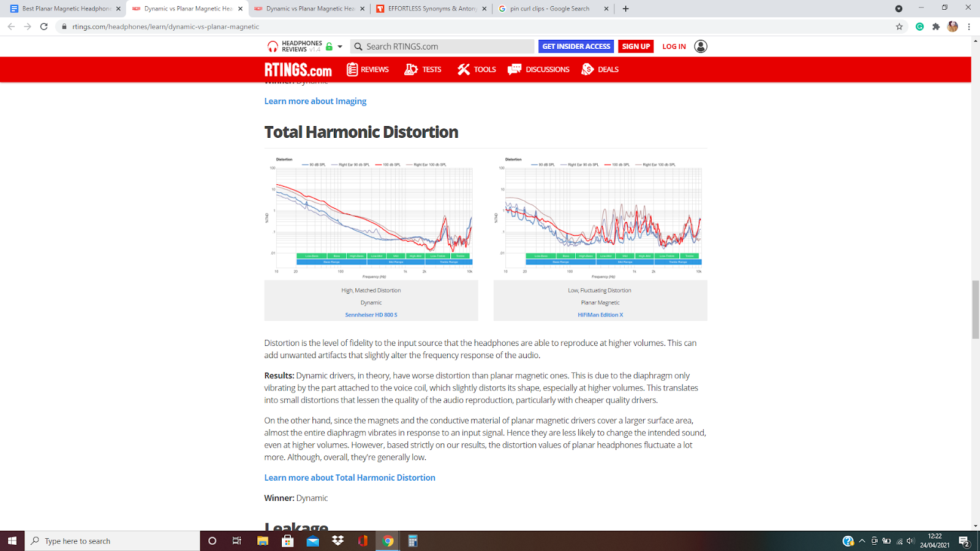
Task: Open a new browser tab
Action: pos(625,9)
